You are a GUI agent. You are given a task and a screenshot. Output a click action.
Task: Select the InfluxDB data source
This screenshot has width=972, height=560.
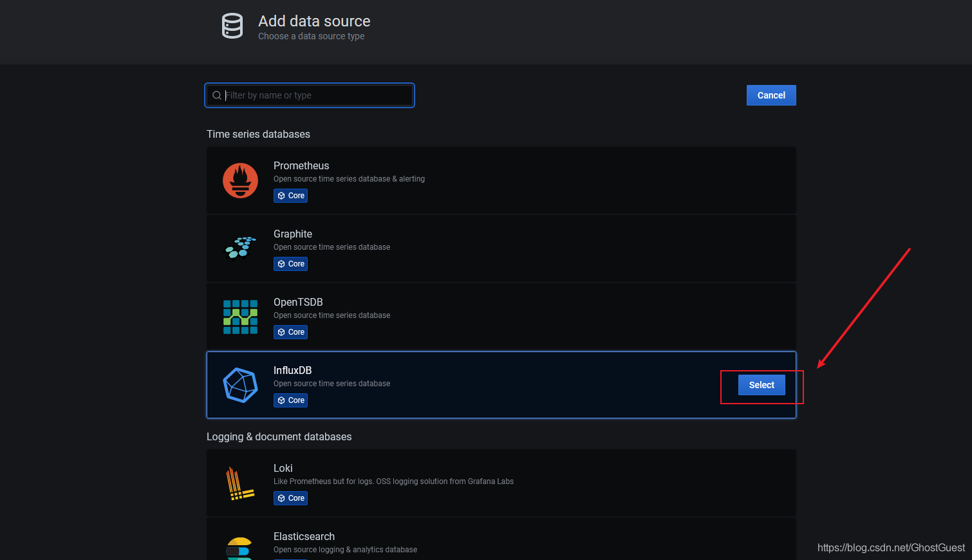(x=762, y=385)
